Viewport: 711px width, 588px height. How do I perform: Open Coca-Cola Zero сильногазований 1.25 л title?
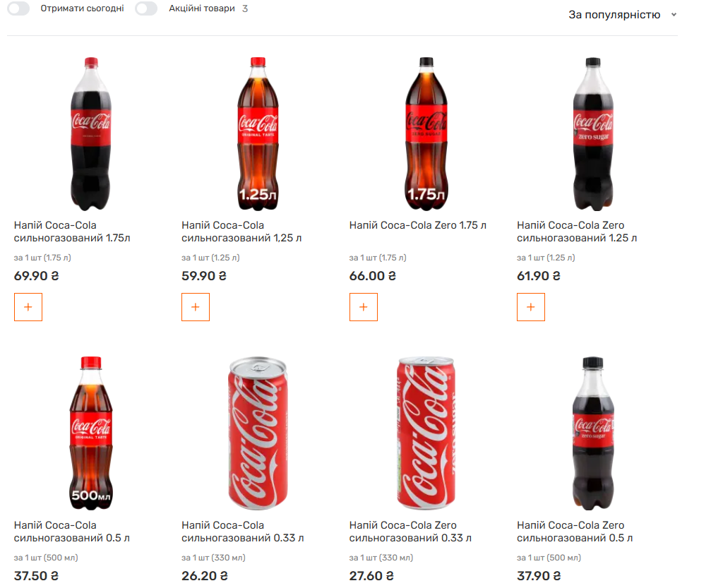click(x=577, y=232)
